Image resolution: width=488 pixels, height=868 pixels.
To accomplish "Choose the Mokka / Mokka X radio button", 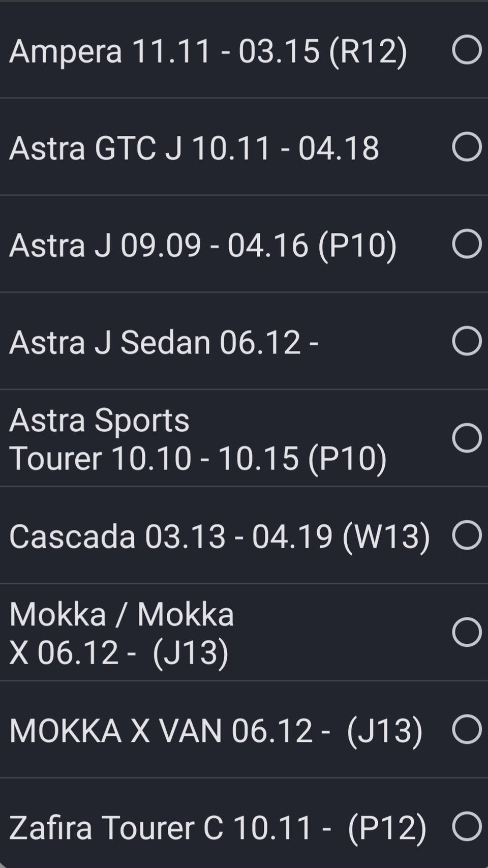I will tap(466, 632).
